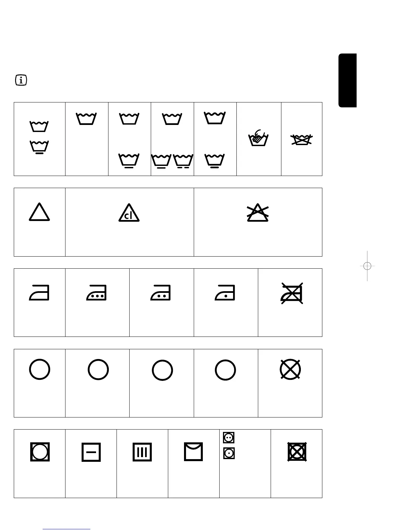Click the triangle with 'cl' chlorine symbol

point(129,213)
